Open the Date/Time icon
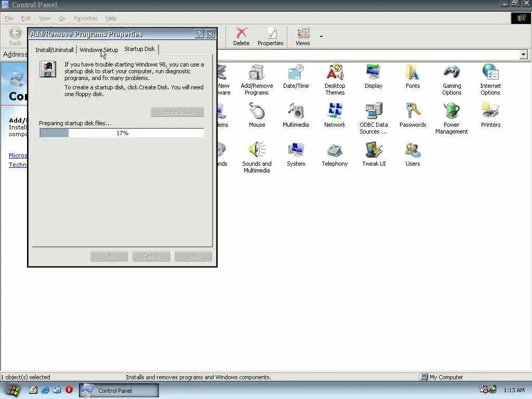Image resolution: width=532 pixels, height=399 pixels. (296, 77)
